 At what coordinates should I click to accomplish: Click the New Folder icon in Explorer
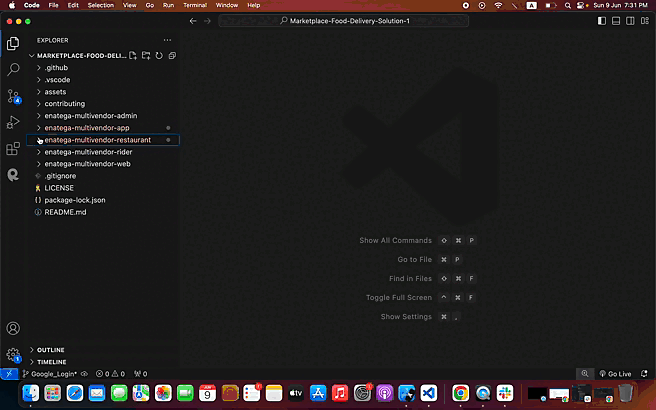tap(146, 55)
